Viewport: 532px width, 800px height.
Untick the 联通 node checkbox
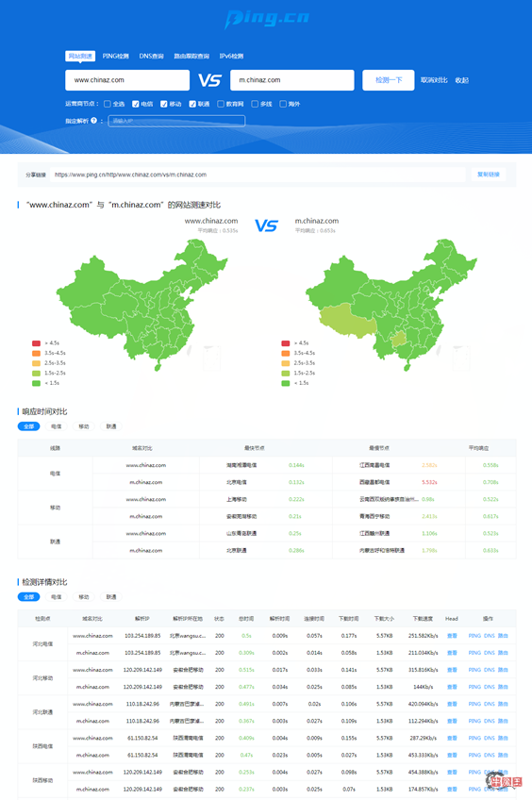point(192,104)
